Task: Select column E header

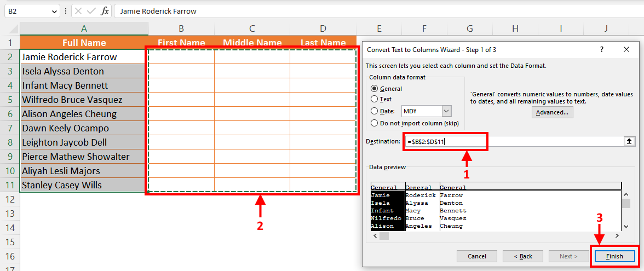Action: pyautogui.click(x=379, y=28)
